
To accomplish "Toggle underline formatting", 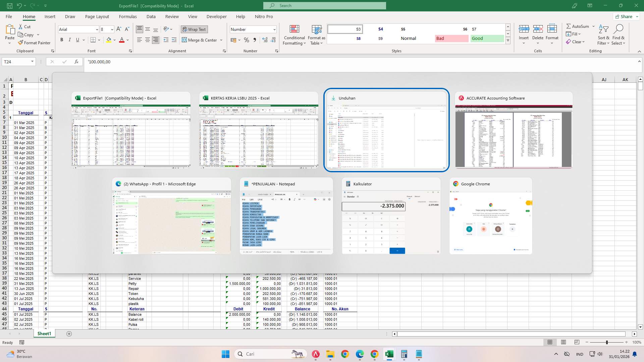I will [77, 40].
